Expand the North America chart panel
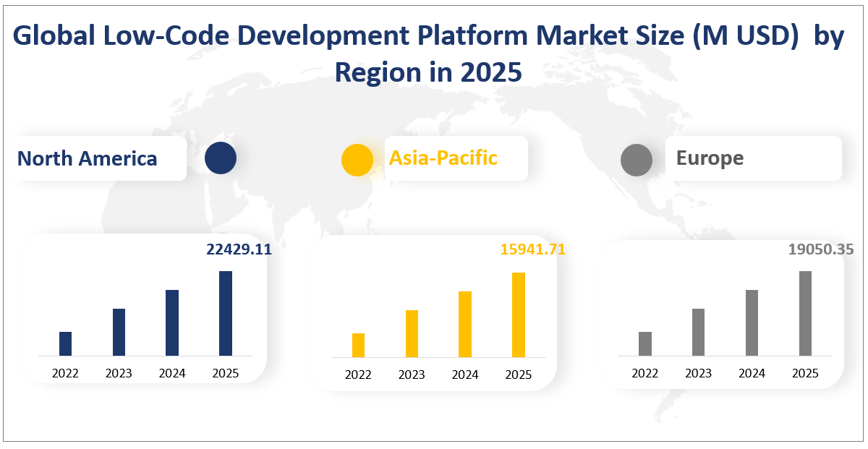This screenshot has height=449, width=868. pyautogui.click(x=145, y=311)
